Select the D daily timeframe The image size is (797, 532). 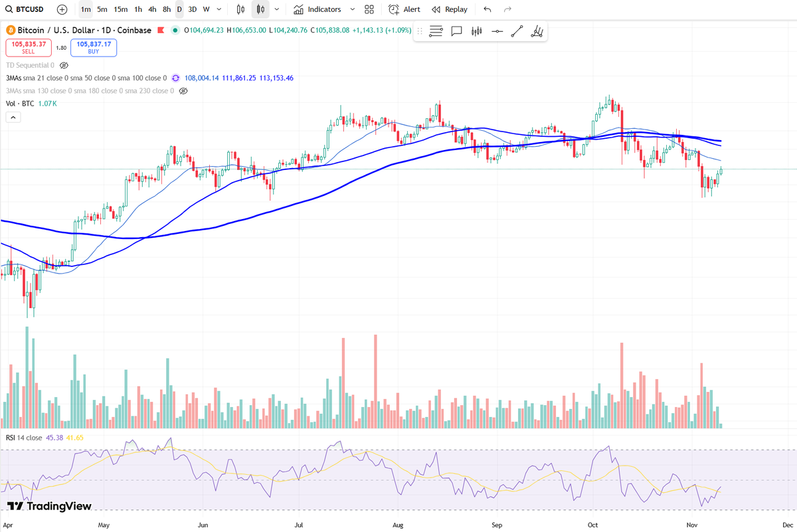pyautogui.click(x=179, y=9)
